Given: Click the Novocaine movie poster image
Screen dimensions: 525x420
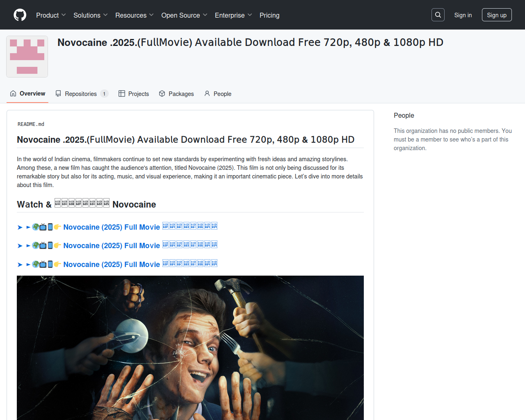Looking at the screenshot, I should [x=190, y=348].
